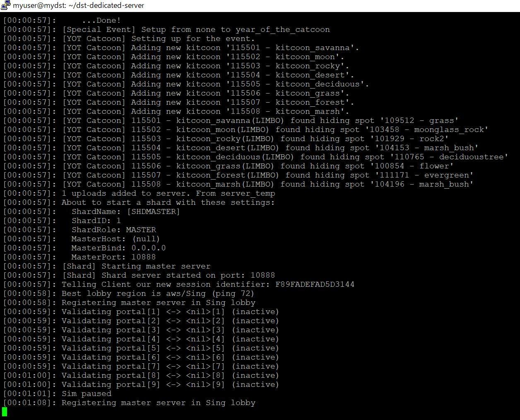
Task: Click the 'Setting up for the event.' line
Action: pos(129,38)
